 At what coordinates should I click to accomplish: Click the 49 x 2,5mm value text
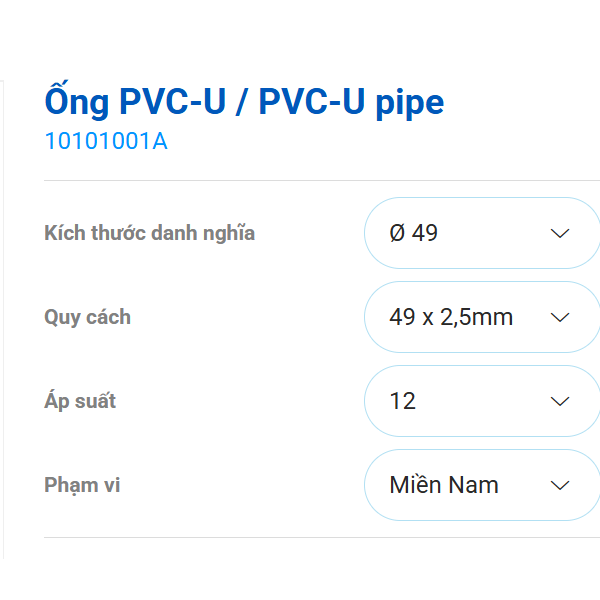coord(451,317)
